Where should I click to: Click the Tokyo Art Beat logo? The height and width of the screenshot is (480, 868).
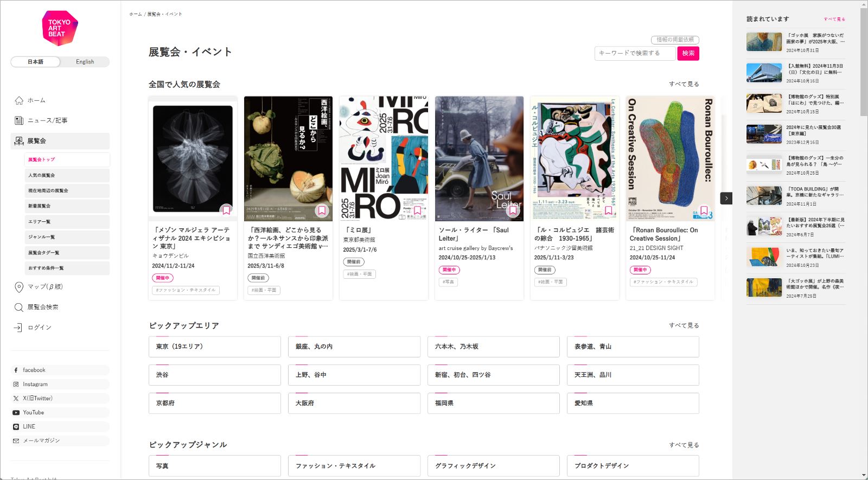[60, 28]
